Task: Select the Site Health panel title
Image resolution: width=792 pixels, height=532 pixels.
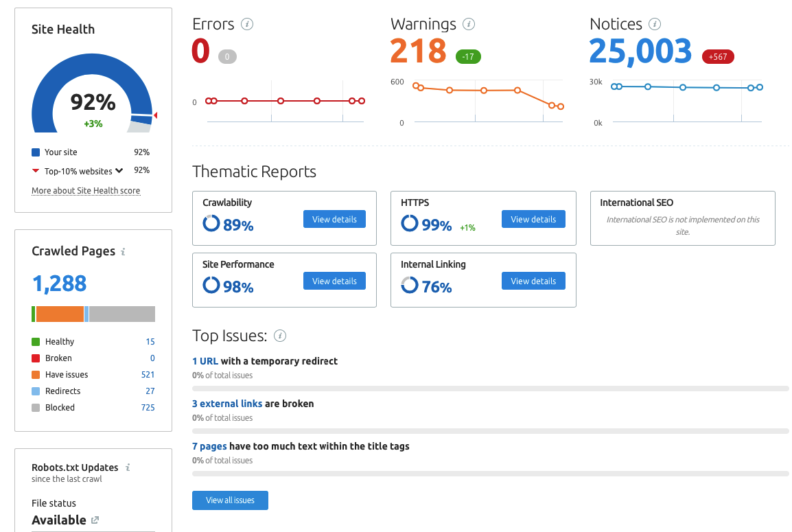Action: point(65,29)
